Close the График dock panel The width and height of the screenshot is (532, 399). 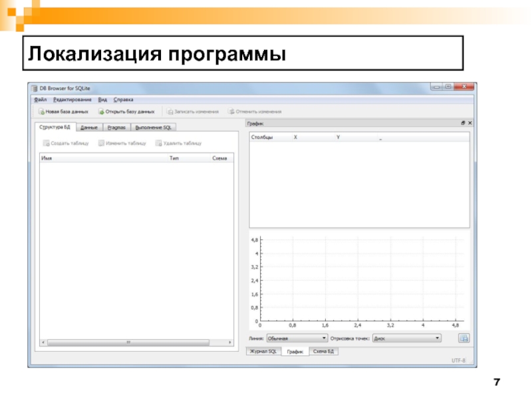coord(470,124)
